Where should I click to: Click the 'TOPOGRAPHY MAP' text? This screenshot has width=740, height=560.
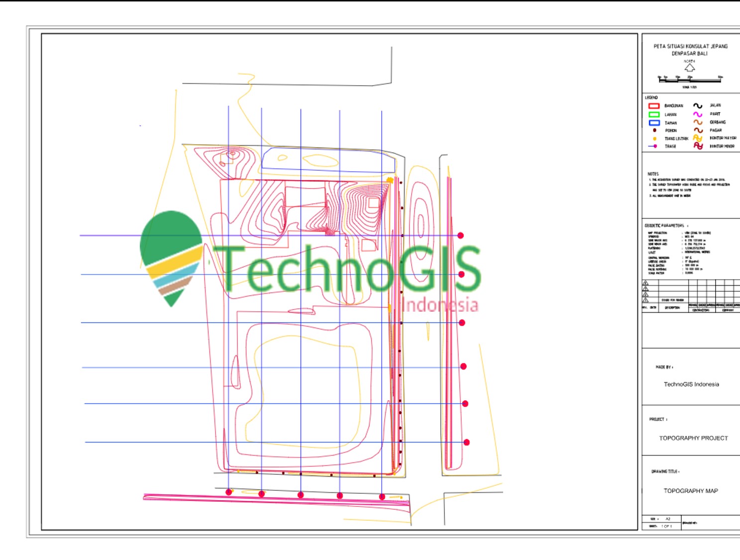pyautogui.click(x=691, y=491)
